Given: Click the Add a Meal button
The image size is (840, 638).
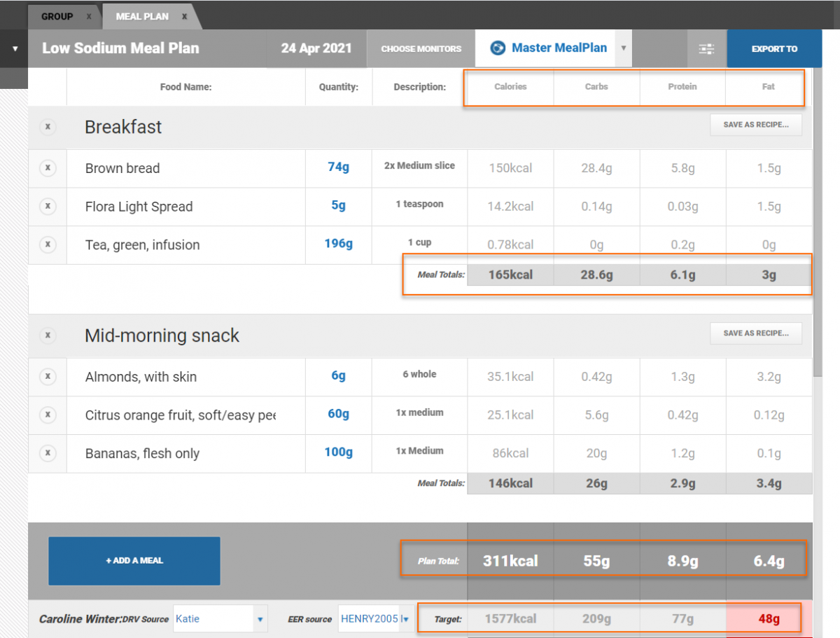Looking at the screenshot, I should coord(134,560).
